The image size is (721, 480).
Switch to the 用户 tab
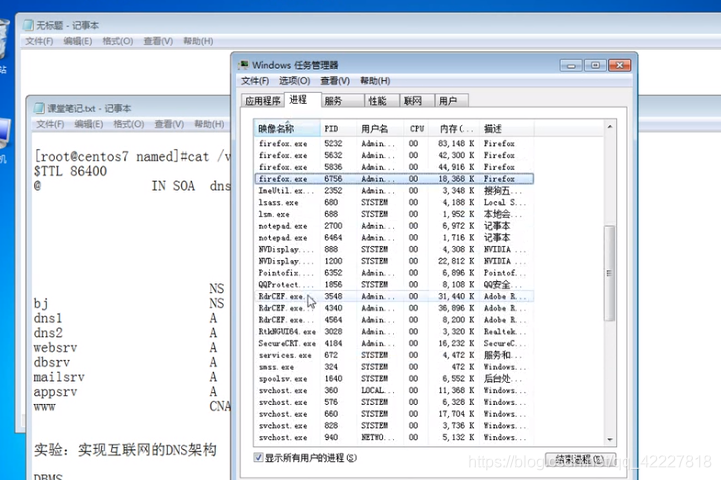(x=452, y=101)
